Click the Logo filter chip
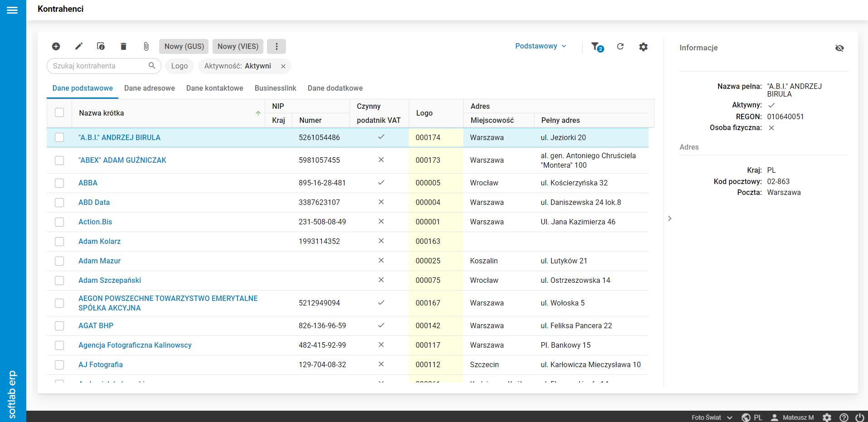Viewport: 868px width, 422px height. (179, 66)
